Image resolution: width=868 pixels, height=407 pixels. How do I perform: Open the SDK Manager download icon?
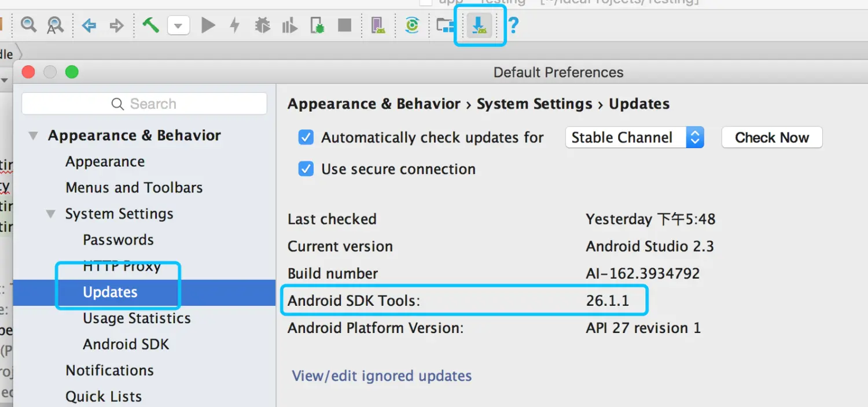point(479,25)
